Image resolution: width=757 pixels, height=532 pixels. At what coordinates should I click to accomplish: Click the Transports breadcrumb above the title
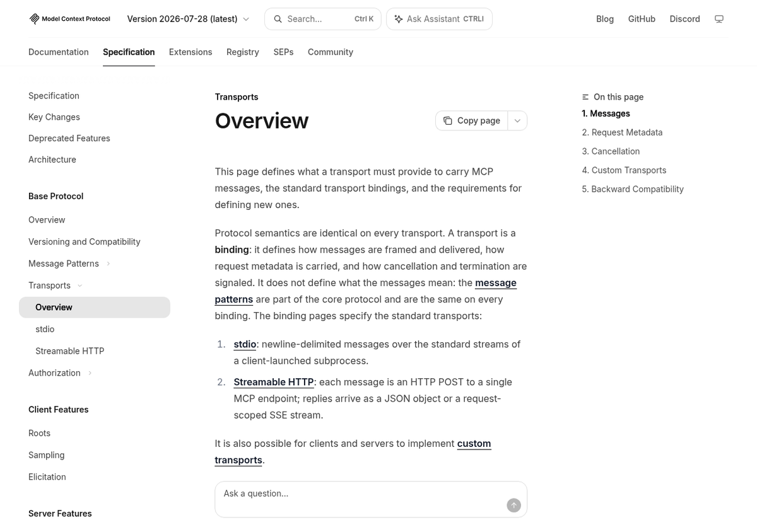click(237, 97)
